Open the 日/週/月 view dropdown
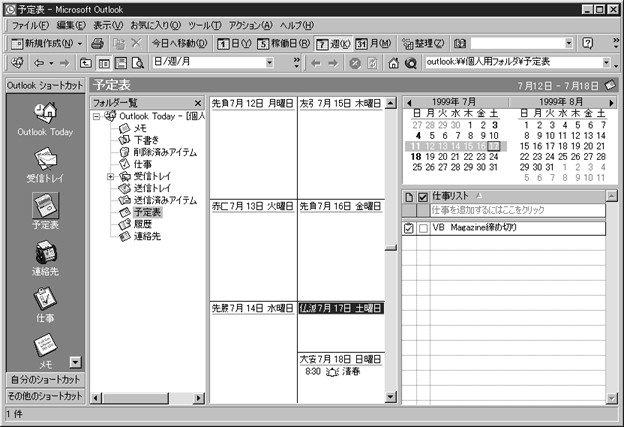The height and width of the screenshot is (427, 624). click(x=269, y=63)
